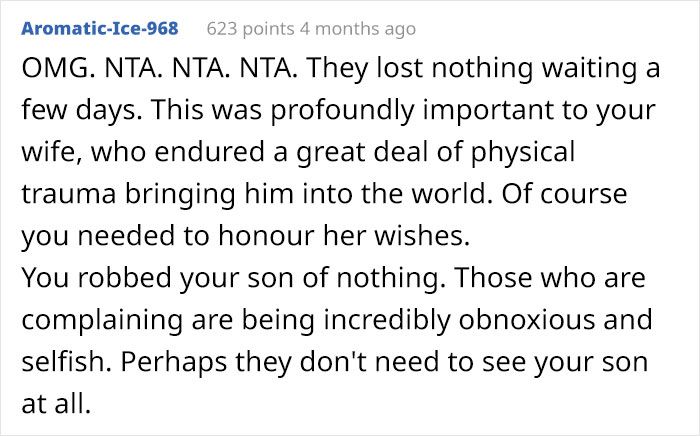700x436 pixels.
Task: Click the word 'wife' starting the third line
Action: coord(51,152)
